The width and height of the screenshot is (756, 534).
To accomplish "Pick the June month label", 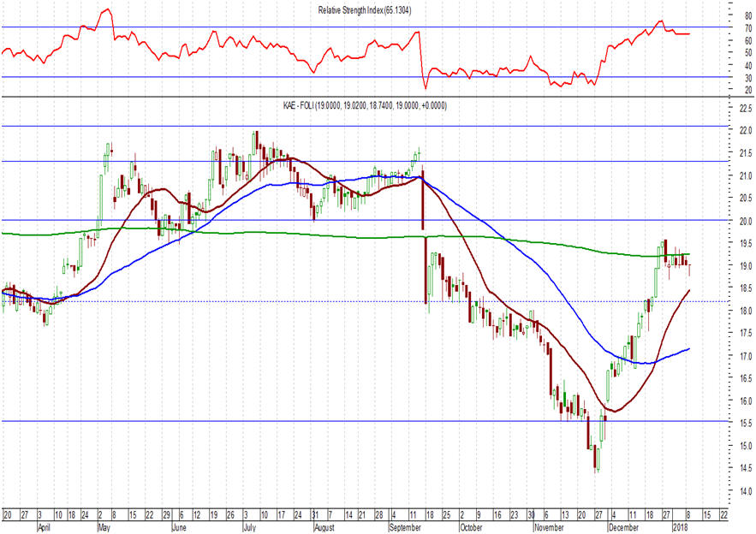I will pyautogui.click(x=179, y=528).
